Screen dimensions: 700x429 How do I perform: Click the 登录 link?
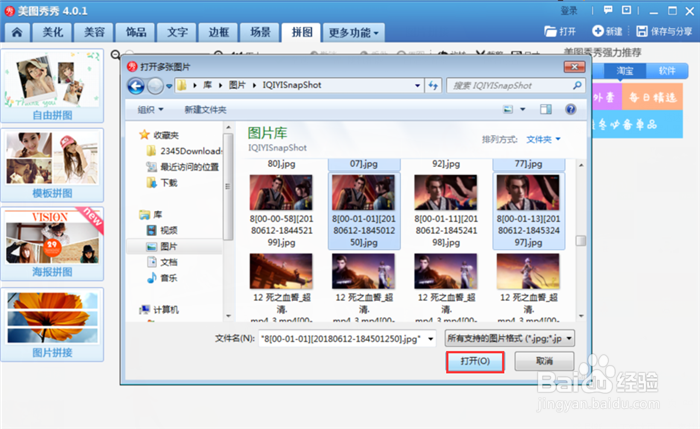[x=569, y=10]
